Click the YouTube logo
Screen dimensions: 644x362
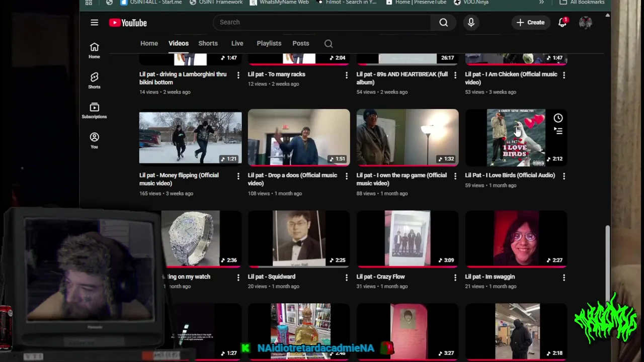coord(128,23)
